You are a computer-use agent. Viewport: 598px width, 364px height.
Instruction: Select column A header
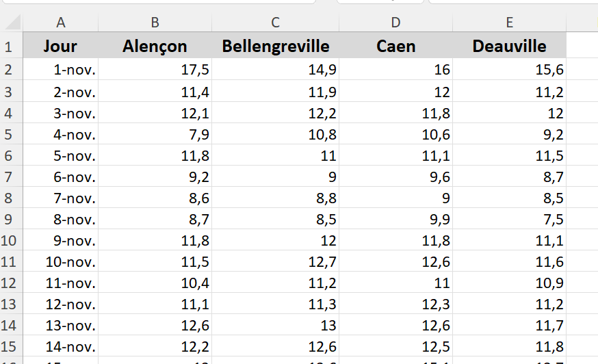[61, 23]
